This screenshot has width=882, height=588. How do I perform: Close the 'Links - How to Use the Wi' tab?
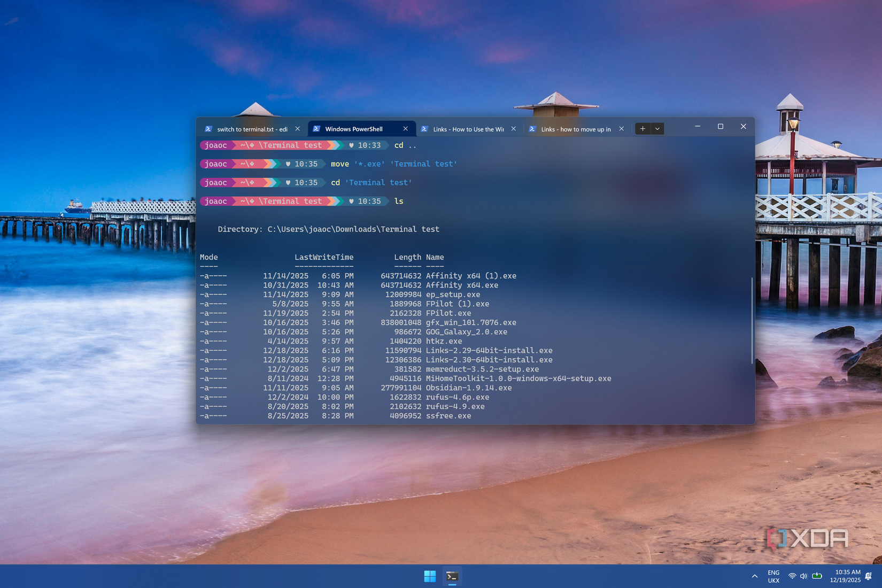(514, 129)
